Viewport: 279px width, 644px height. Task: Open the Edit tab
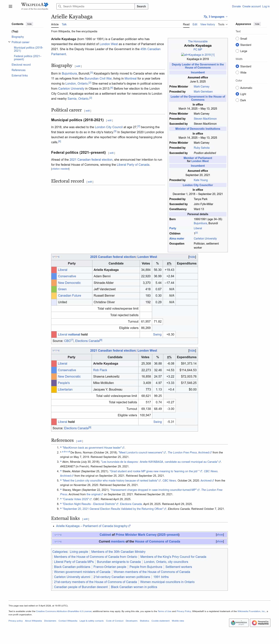coord(195,25)
